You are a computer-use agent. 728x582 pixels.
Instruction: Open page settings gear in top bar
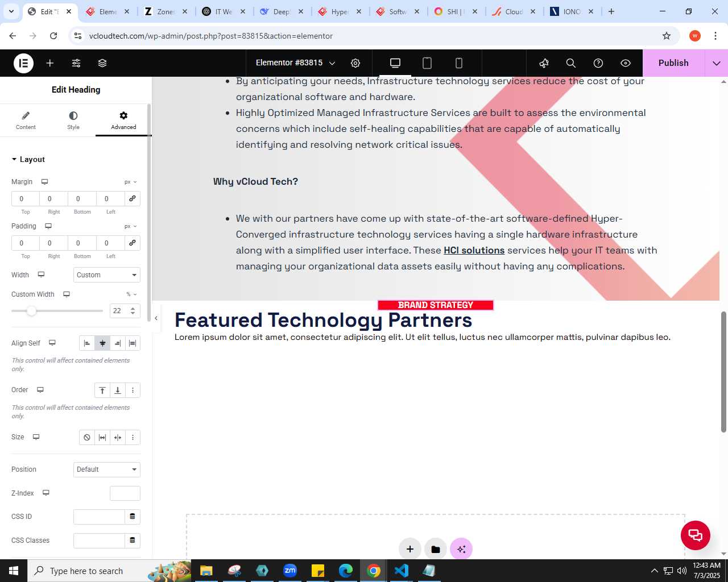[355, 63]
